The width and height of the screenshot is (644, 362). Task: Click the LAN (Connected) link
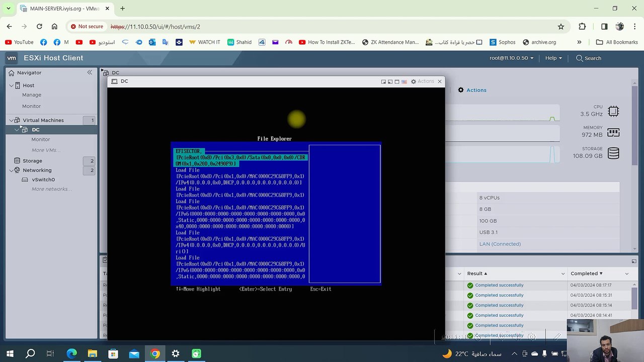pyautogui.click(x=500, y=244)
